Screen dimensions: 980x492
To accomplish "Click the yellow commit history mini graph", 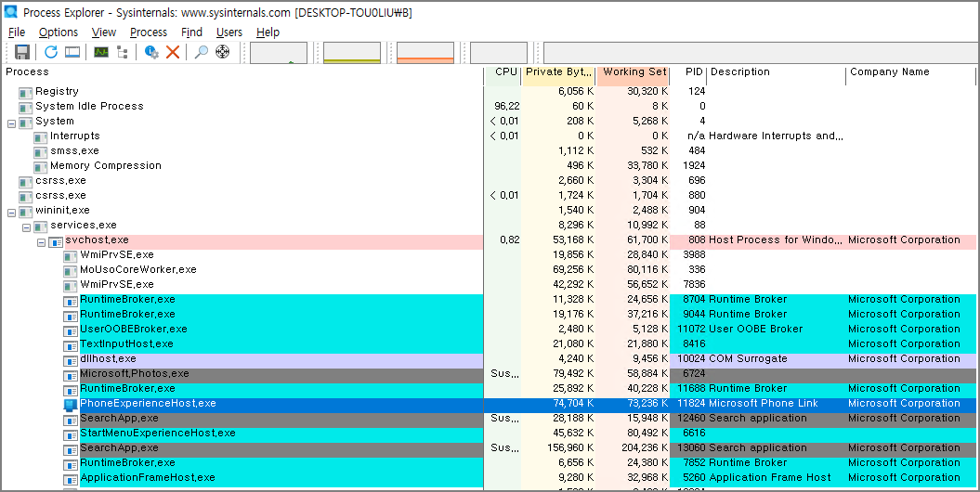I will (352, 53).
